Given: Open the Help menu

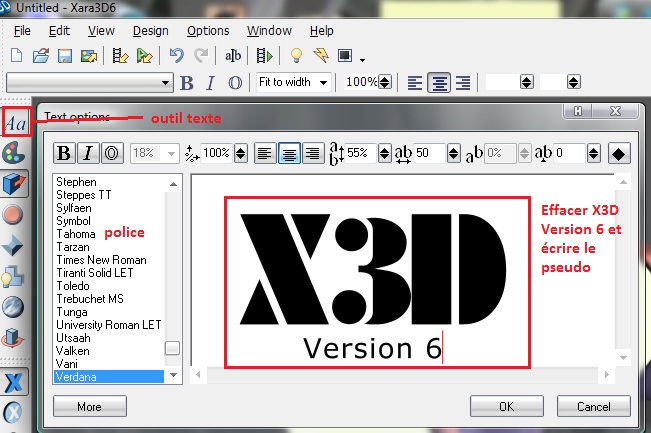Looking at the screenshot, I should coord(321,31).
